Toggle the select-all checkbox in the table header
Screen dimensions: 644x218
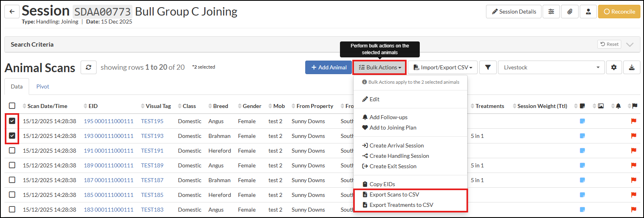pyautogui.click(x=12, y=106)
